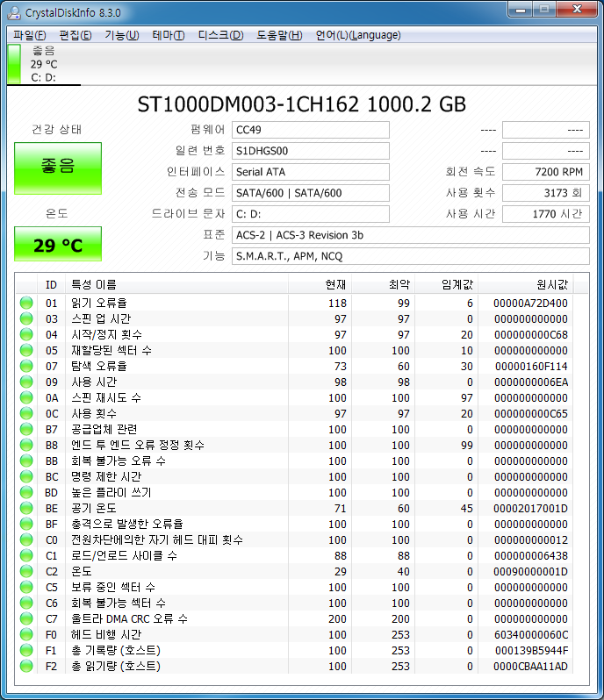The image size is (604, 700).
Task: Open the 언어(L)(Language) menu
Action: pyautogui.click(x=357, y=35)
